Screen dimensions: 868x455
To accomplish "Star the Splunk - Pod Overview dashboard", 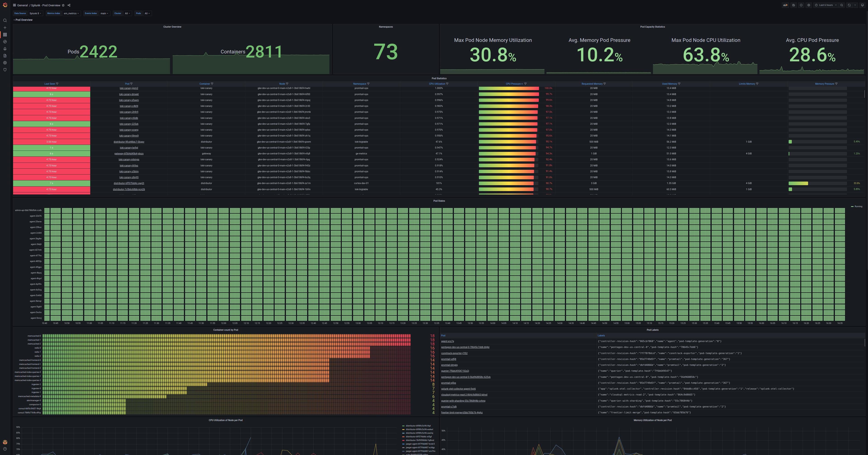I will 64,5.
